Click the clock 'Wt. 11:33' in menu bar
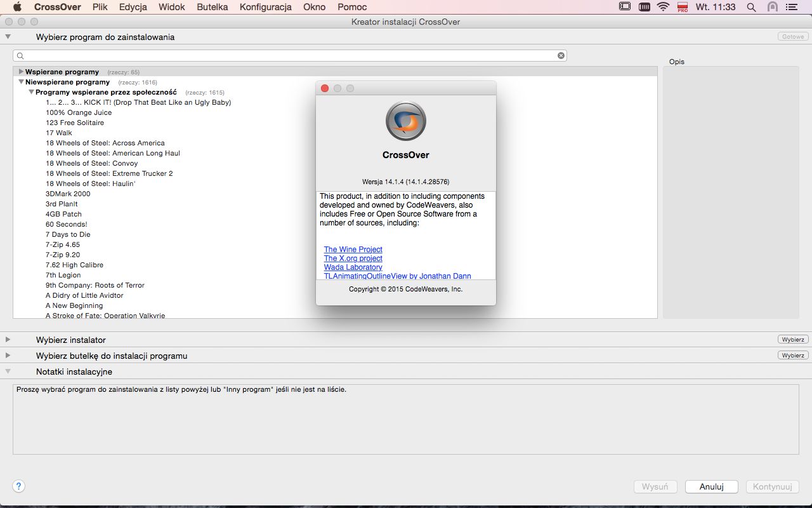Screen dimensions: 812x508 (x=716, y=7)
